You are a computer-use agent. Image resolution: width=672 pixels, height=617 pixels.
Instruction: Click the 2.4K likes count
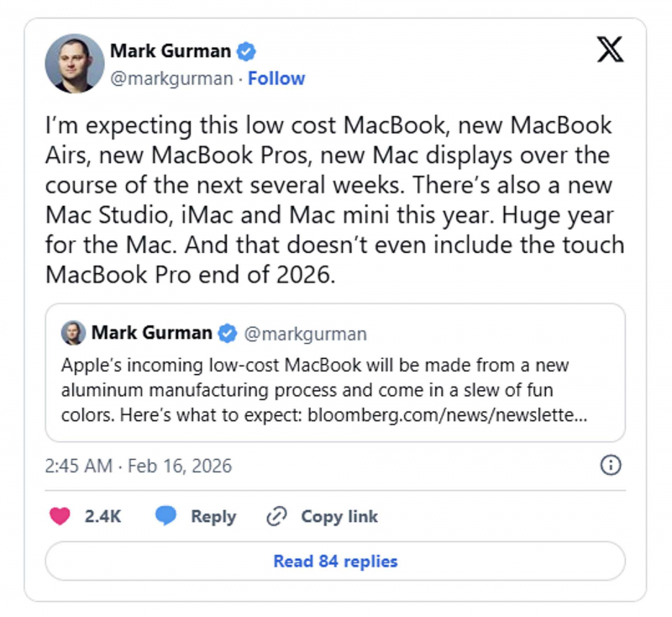click(x=102, y=516)
